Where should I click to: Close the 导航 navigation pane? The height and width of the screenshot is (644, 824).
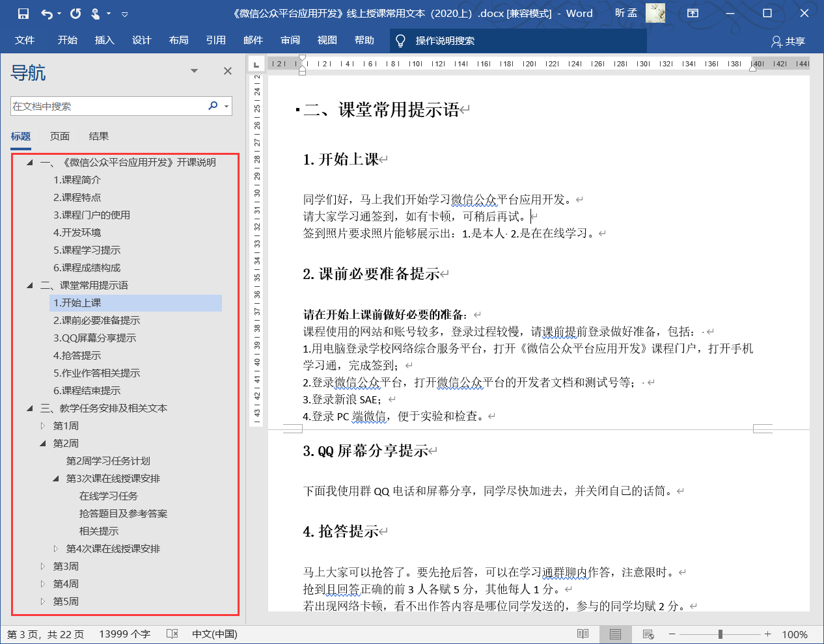pos(228,71)
